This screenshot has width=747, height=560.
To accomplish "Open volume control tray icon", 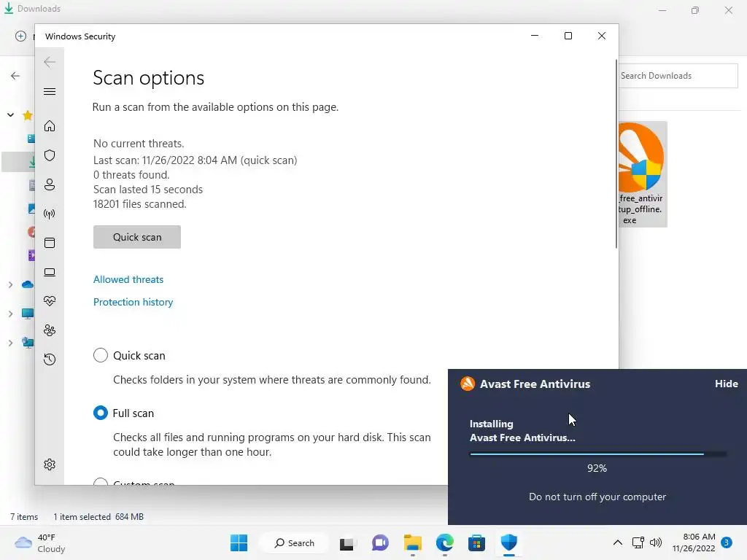I will (x=656, y=542).
